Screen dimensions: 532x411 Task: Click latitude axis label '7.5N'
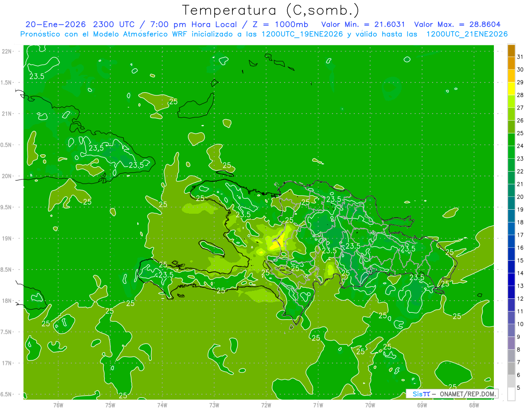click(6, 333)
